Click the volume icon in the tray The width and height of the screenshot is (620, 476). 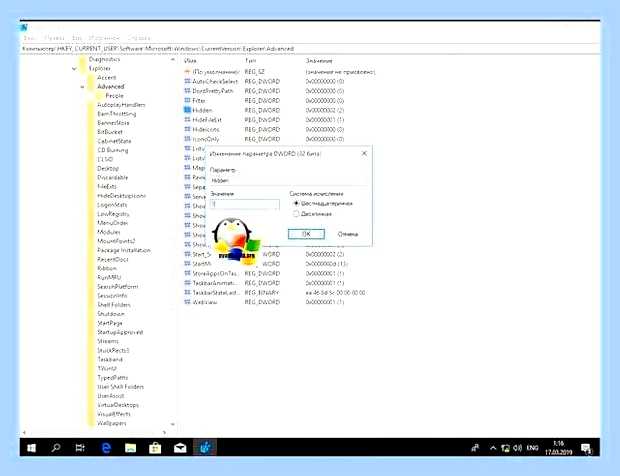pos(517,448)
